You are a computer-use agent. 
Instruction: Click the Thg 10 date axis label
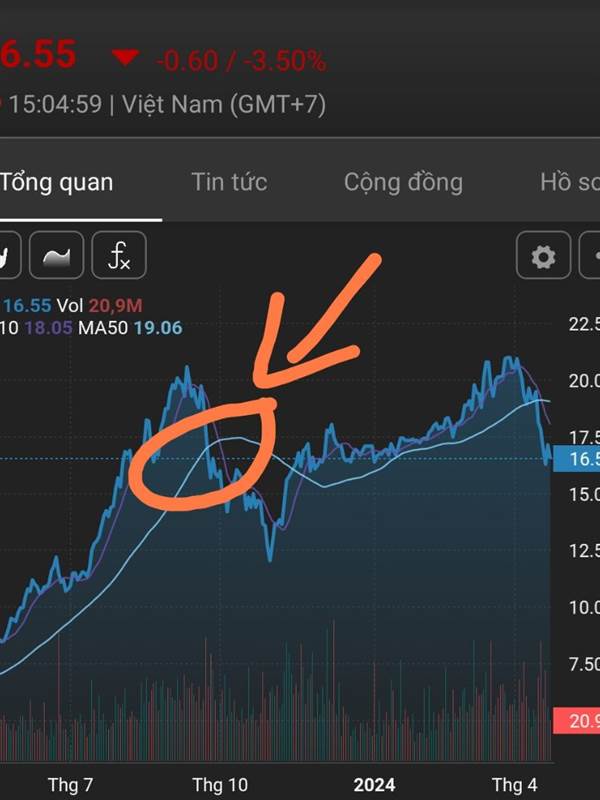click(220, 785)
